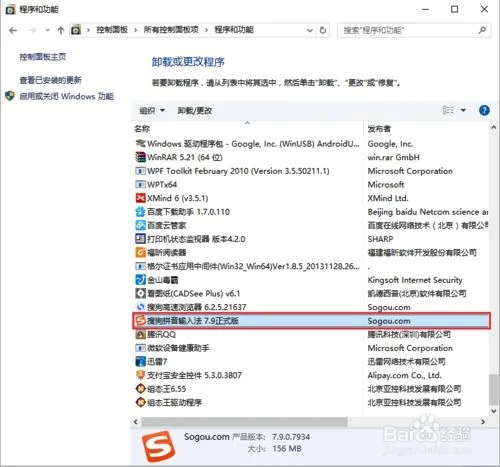This screenshot has height=467, width=500.
Task: Open 启用或关闭 Windows 功能 link
Action: (x=66, y=96)
